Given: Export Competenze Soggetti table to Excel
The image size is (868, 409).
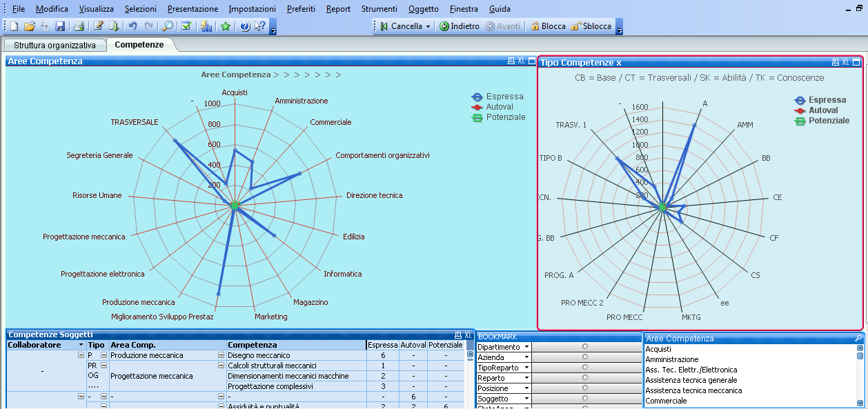Looking at the screenshot, I should 468,335.
